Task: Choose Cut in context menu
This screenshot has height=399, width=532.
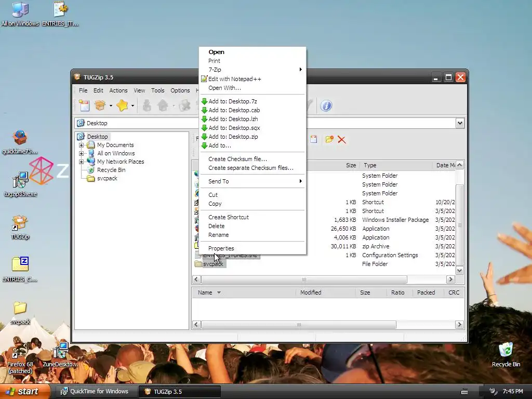Action: [x=253, y=195]
